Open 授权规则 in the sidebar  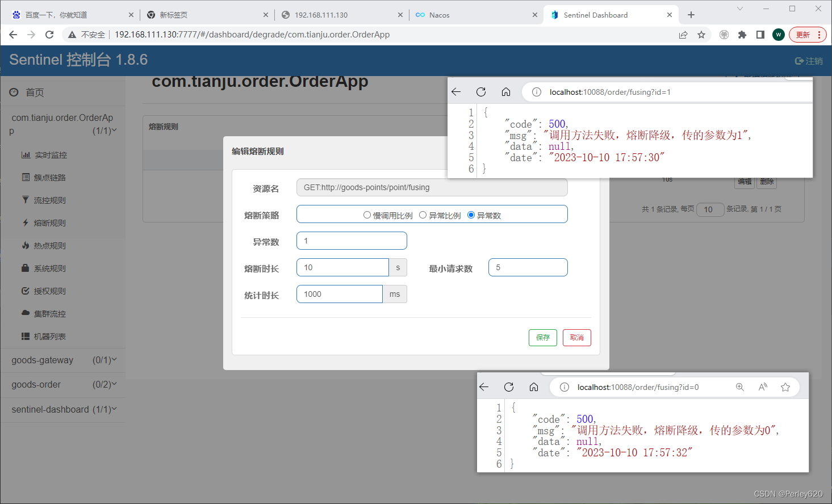[x=44, y=291]
